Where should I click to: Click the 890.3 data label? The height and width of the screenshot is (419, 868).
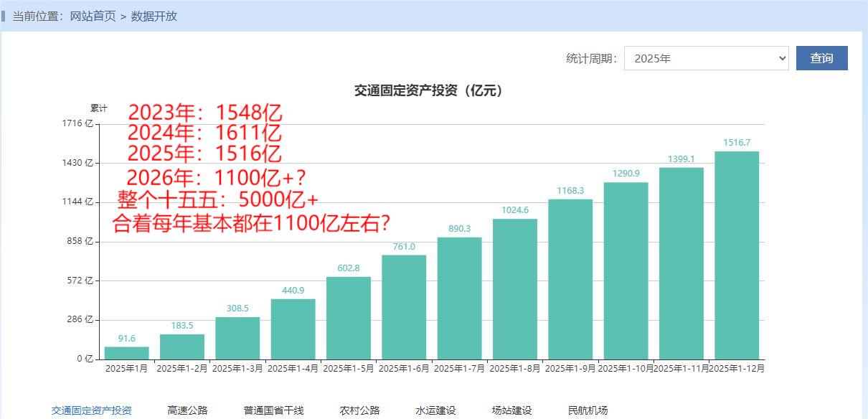460,229
